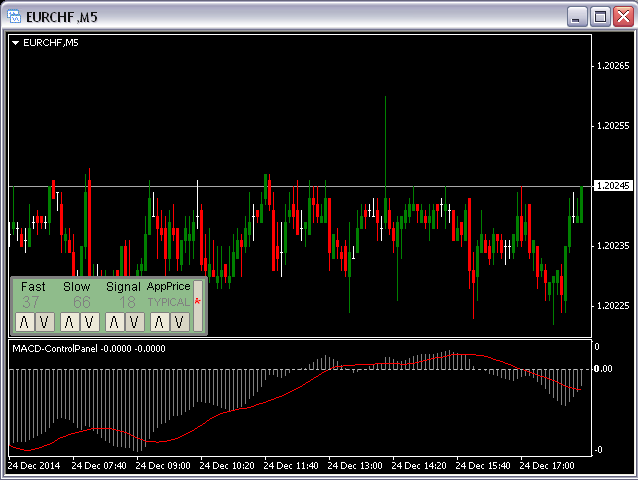Switch AppPrice to next option with down arrow
Screen dimensions: 640x480
[178, 321]
